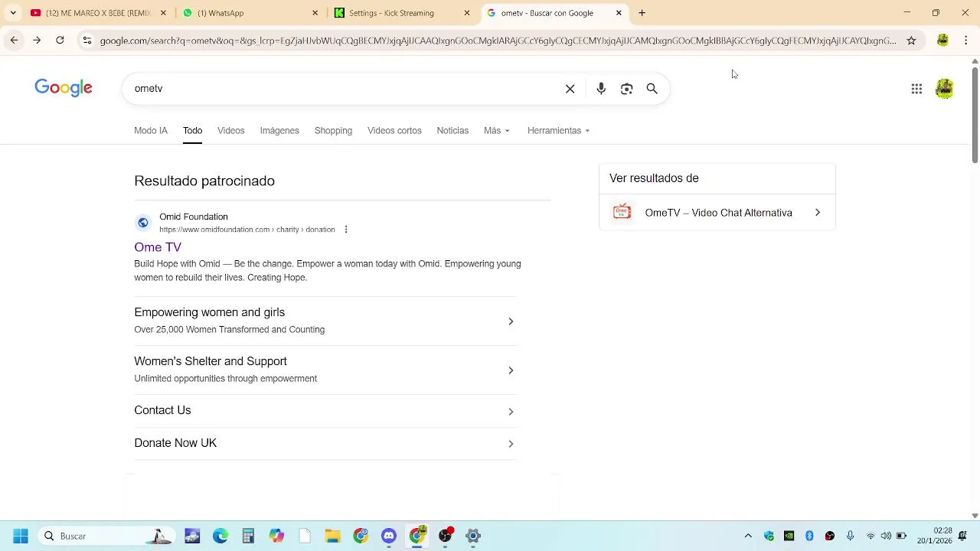Open NVIDIA tray icon

coord(789,536)
